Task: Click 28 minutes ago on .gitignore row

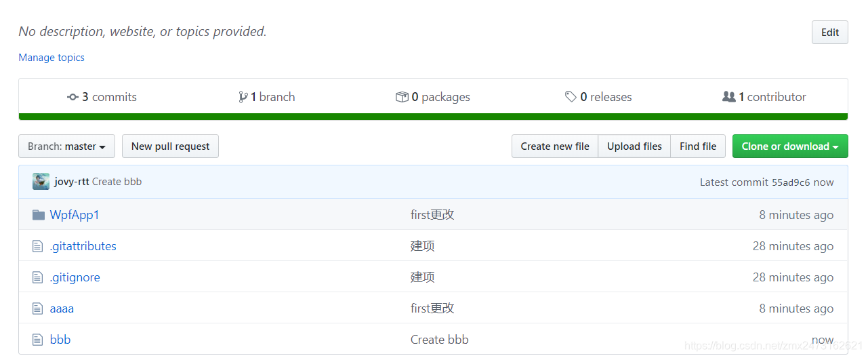Action: (793, 277)
